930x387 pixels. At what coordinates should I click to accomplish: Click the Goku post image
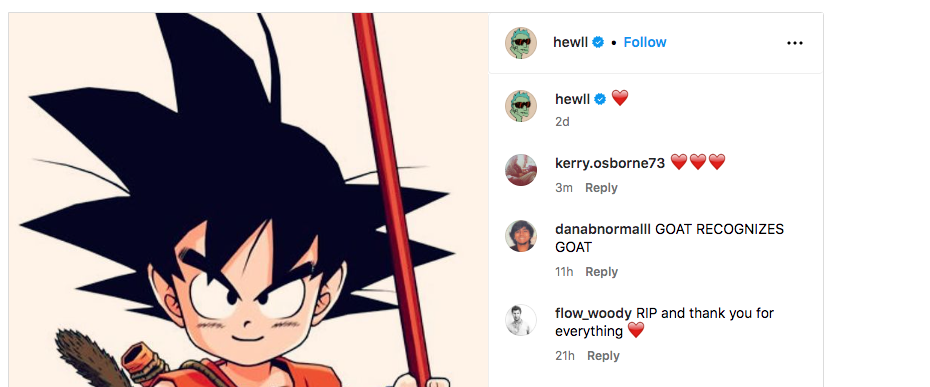point(248,199)
